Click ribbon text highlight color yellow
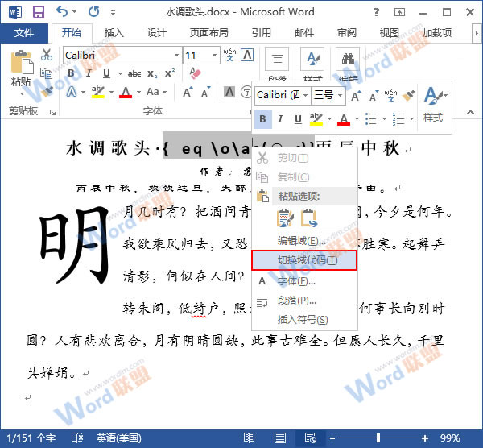Viewport: 483px width, 448px height. point(98,92)
